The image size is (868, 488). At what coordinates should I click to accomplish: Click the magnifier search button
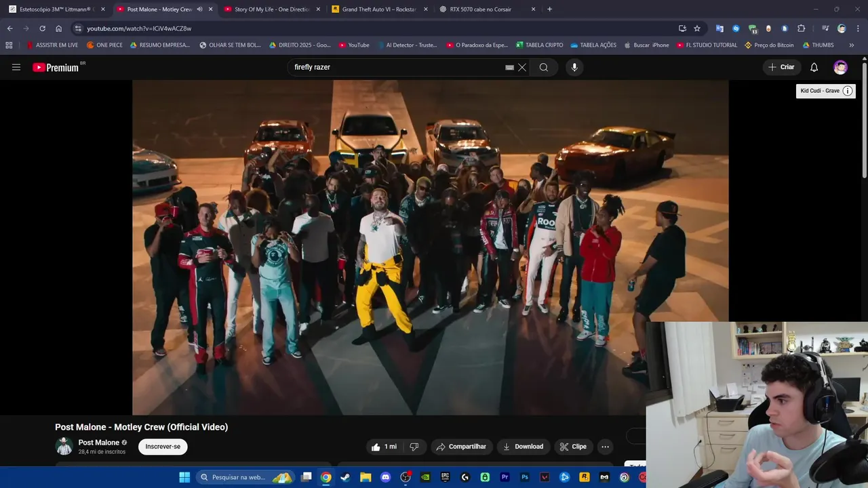click(x=544, y=67)
